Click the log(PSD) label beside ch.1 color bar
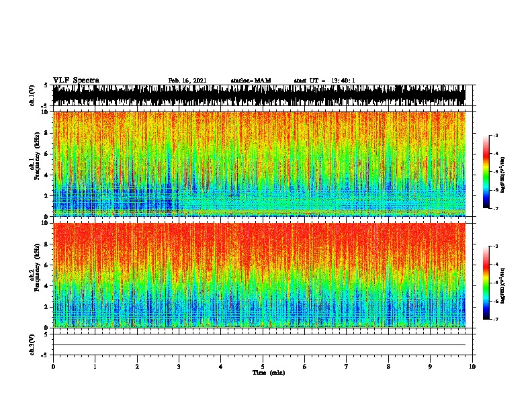 [x=503, y=175]
